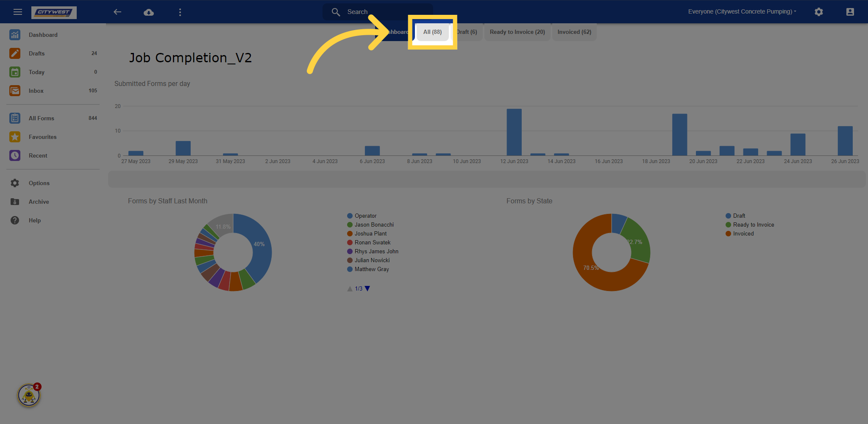
Task: Switch to the Ready to Invoice (20) tab
Action: [x=517, y=32]
